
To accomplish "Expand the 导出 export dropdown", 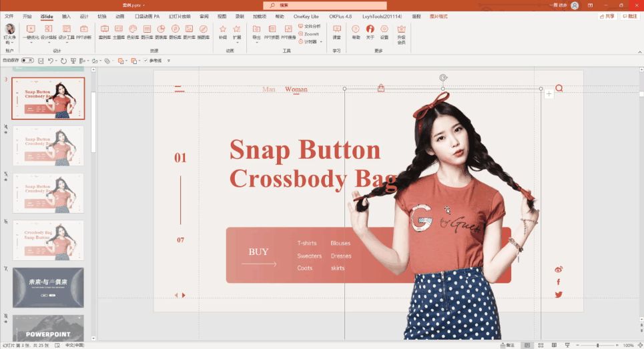I will pyautogui.click(x=257, y=42).
